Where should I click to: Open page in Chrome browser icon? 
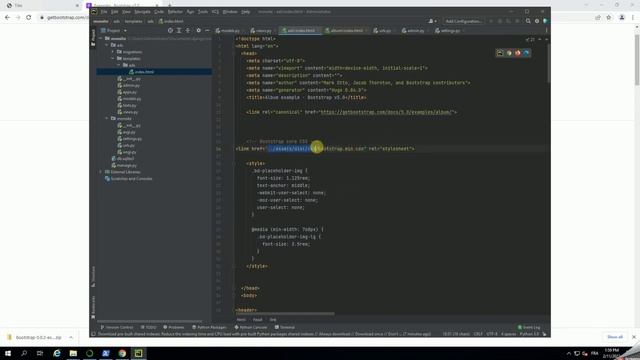(509, 53)
